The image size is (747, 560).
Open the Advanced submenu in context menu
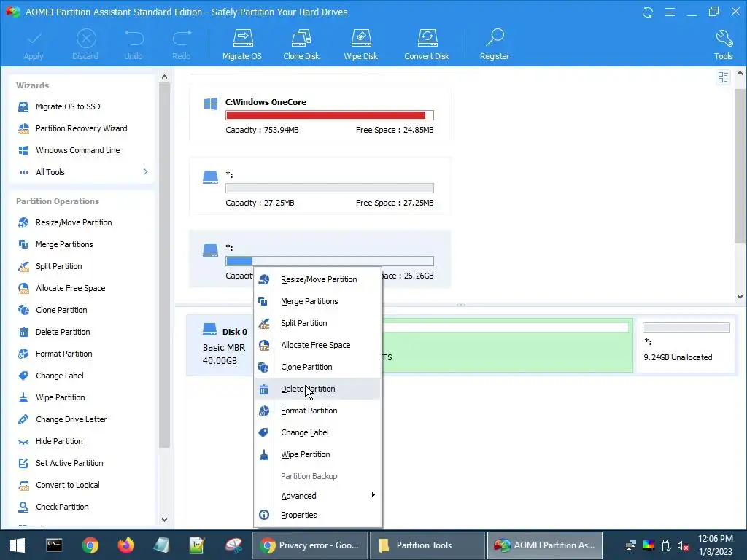318,496
